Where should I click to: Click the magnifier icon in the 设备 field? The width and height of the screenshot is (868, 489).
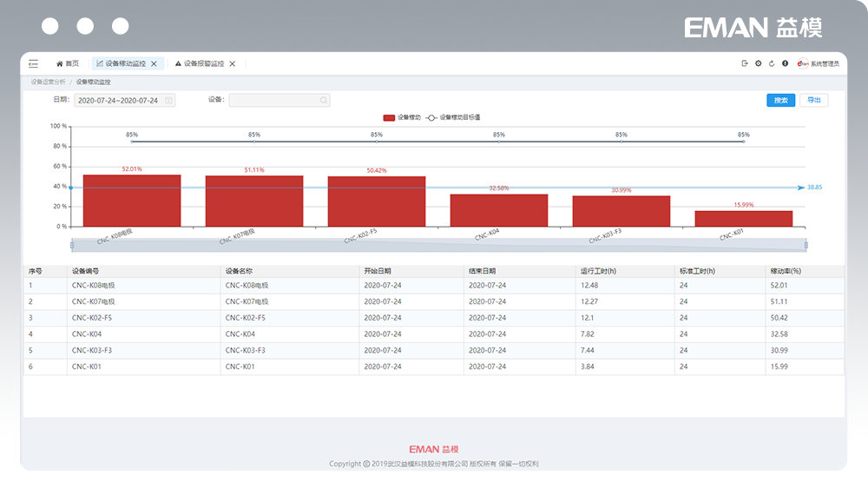324,101
